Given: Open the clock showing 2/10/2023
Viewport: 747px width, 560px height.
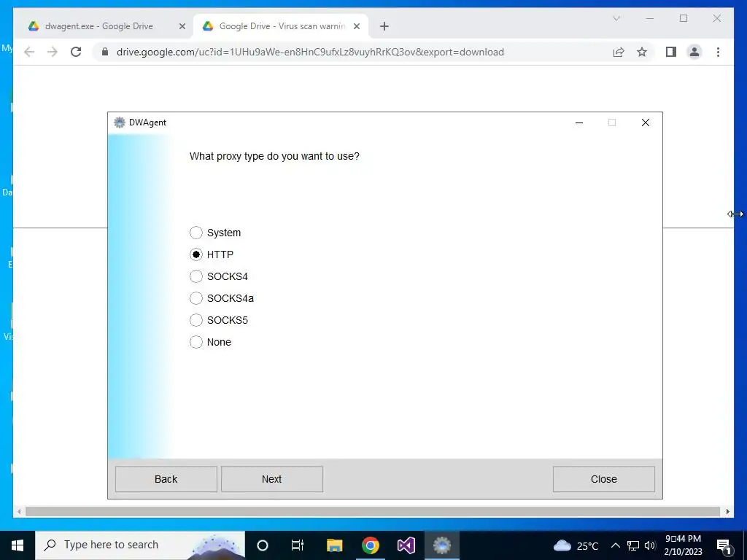Looking at the screenshot, I should (683, 545).
